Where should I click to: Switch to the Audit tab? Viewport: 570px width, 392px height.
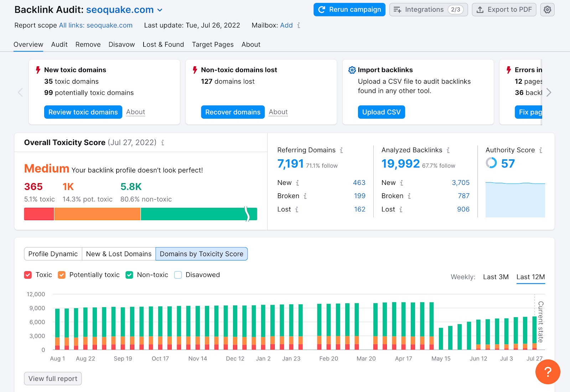click(59, 45)
